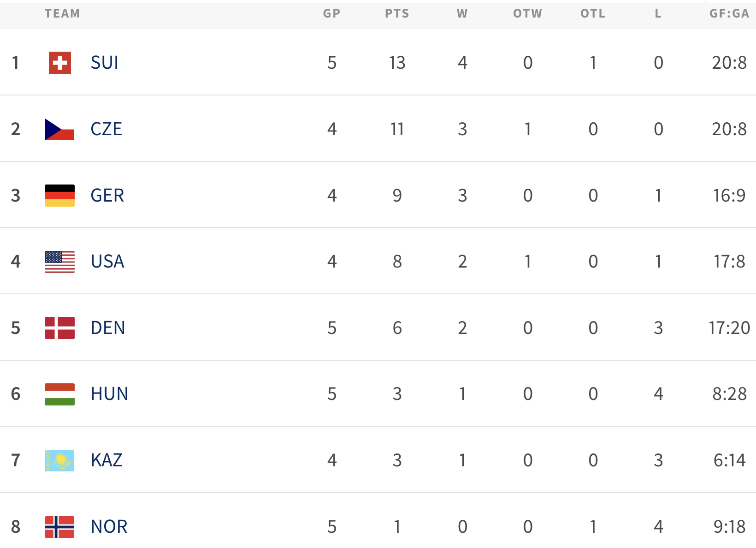Click the Switzerland flag icon
Screen dimensions: 756x548
60,63
